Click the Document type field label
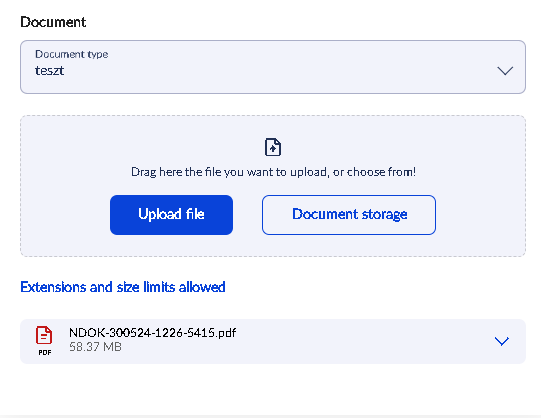The height and width of the screenshot is (418, 541). click(72, 54)
